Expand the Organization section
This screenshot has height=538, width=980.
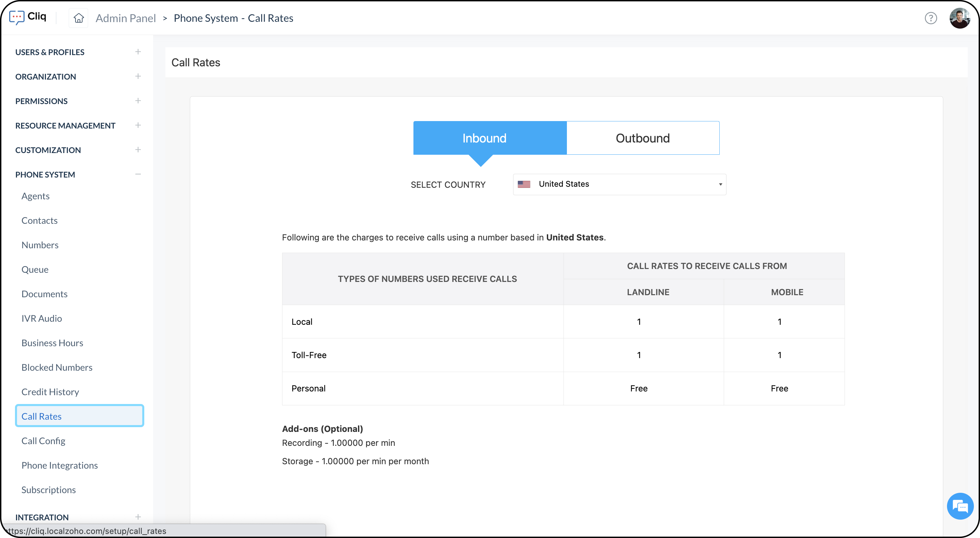[138, 77]
